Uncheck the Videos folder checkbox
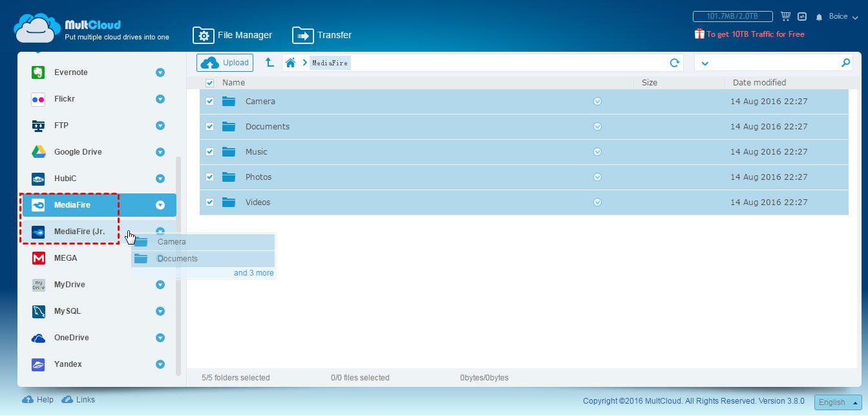868x416 pixels. [209, 203]
